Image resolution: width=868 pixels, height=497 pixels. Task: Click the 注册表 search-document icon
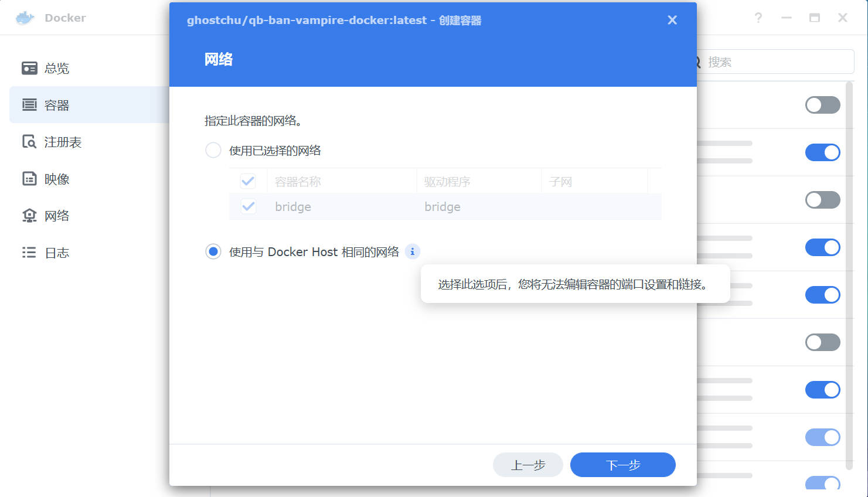click(x=29, y=142)
